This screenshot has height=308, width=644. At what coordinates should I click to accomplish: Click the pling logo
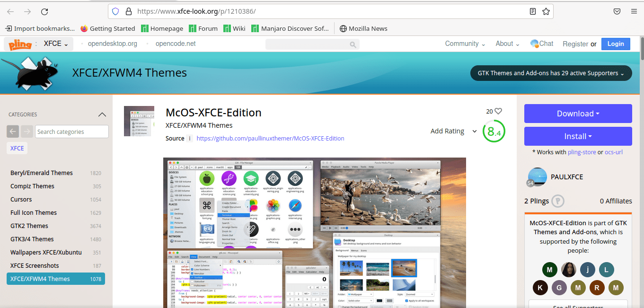tap(20, 44)
